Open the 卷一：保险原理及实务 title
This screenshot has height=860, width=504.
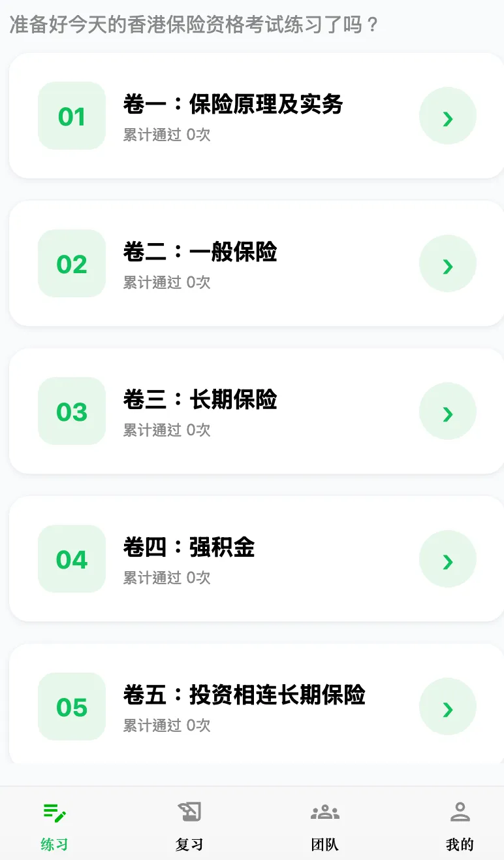tap(233, 105)
